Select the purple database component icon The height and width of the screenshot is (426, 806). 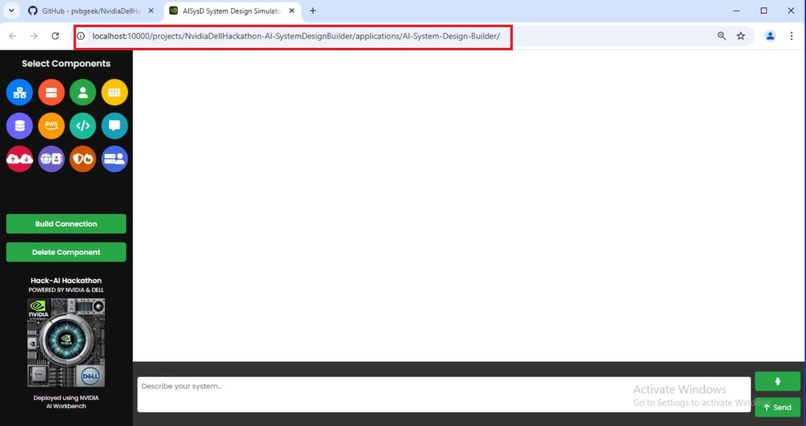20,126
